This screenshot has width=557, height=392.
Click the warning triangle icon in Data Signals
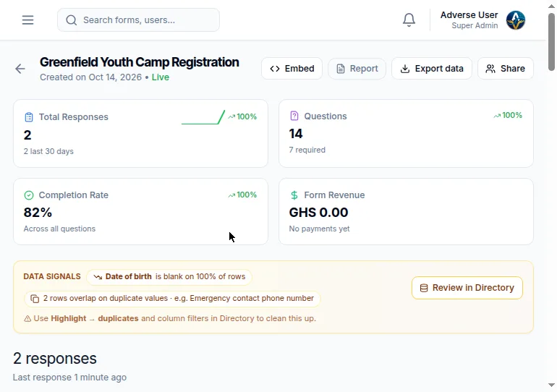coord(27,318)
